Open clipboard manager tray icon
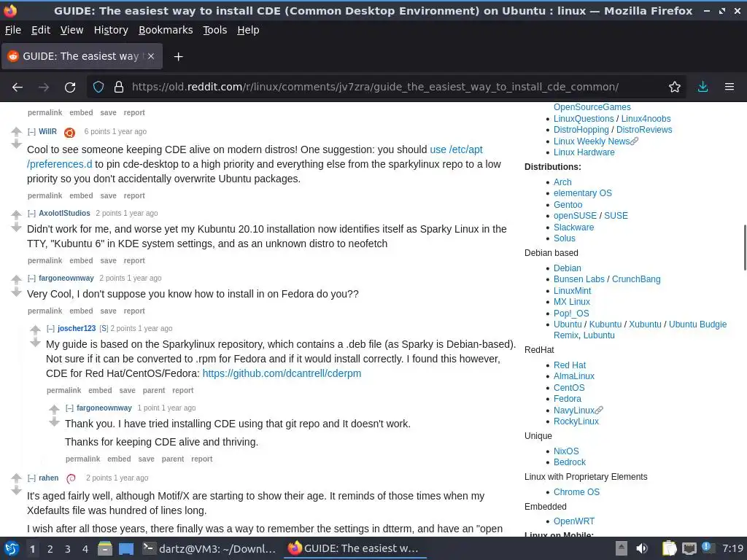The image size is (747, 560). [x=670, y=548]
